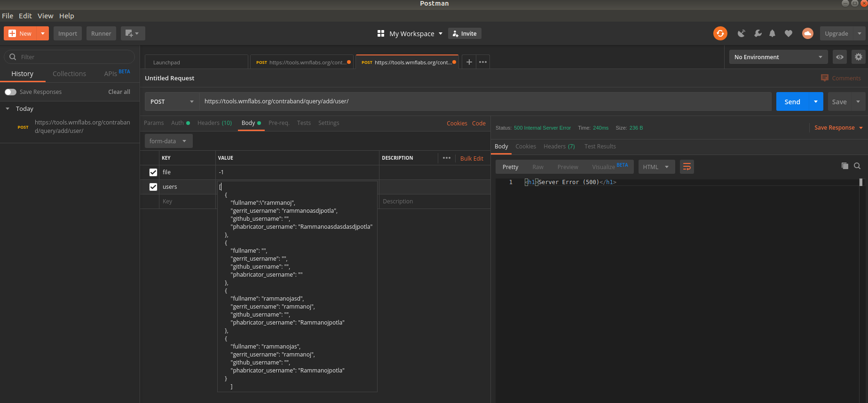Open Test Results tab
The width and height of the screenshot is (868, 403).
[x=600, y=146]
